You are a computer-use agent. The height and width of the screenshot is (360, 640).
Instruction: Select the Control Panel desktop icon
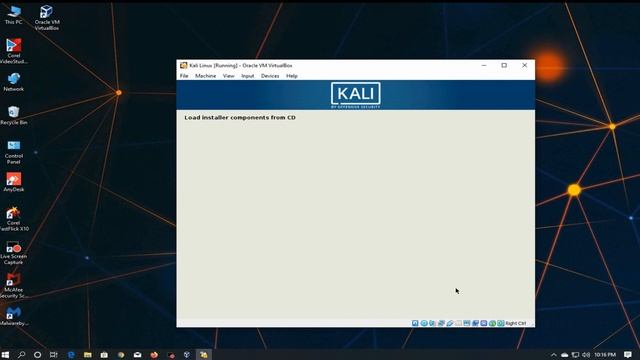pos(13,151)
